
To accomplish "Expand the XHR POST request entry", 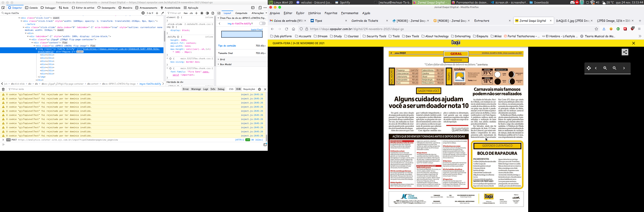I will 3,140.
